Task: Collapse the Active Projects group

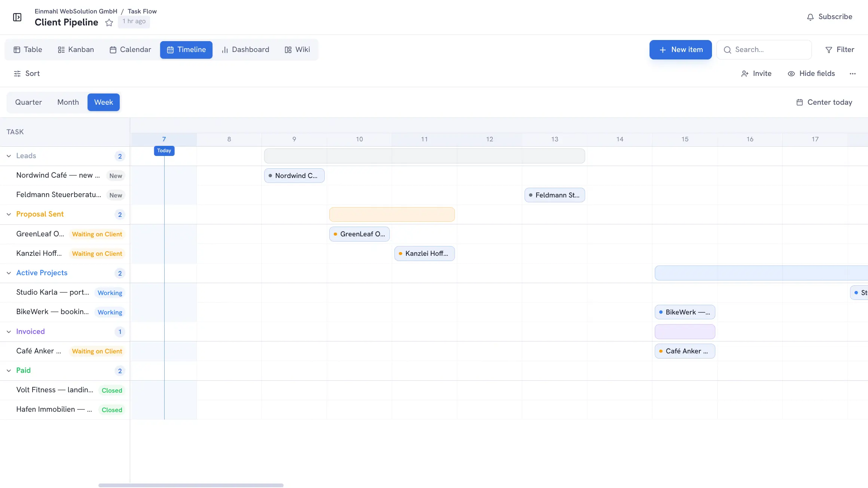Action: click(x=9, y=273)
